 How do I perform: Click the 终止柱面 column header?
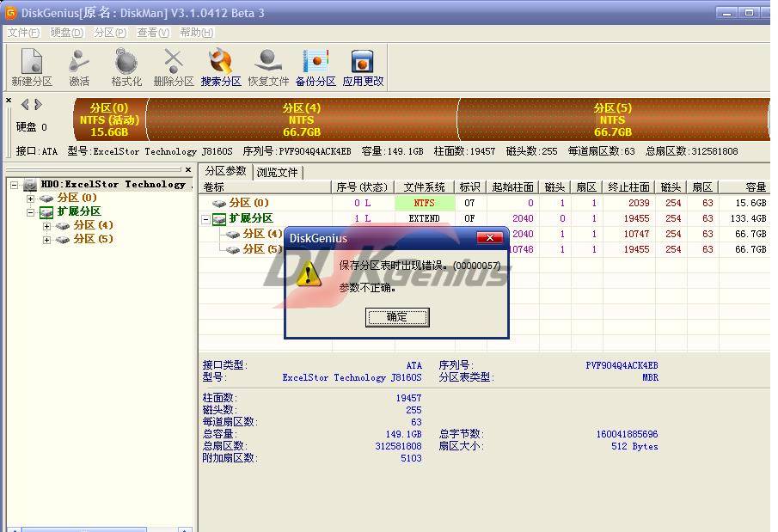coord(628,187)
